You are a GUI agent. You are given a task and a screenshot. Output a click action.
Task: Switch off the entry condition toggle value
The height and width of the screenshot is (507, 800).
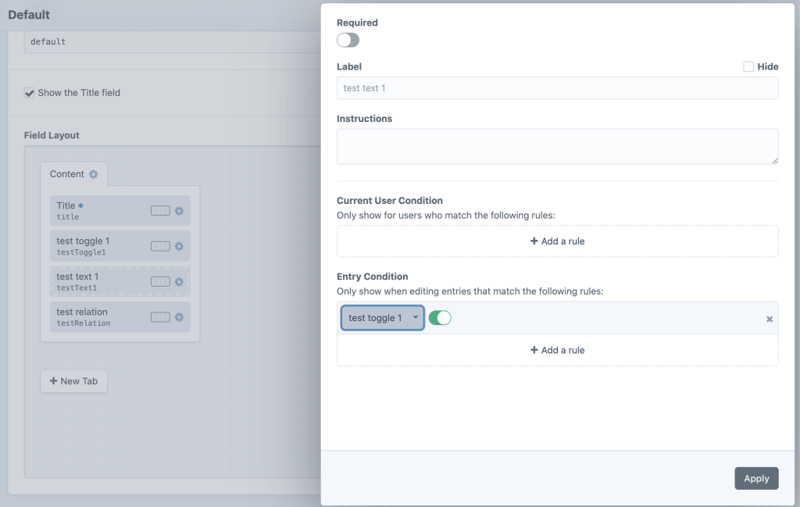(440, 318)
